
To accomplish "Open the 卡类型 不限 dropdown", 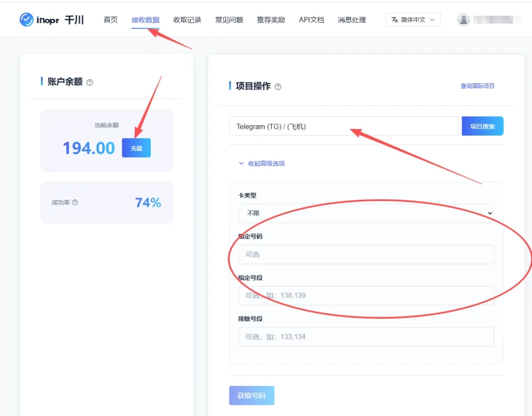I will (x=366, y=213).
